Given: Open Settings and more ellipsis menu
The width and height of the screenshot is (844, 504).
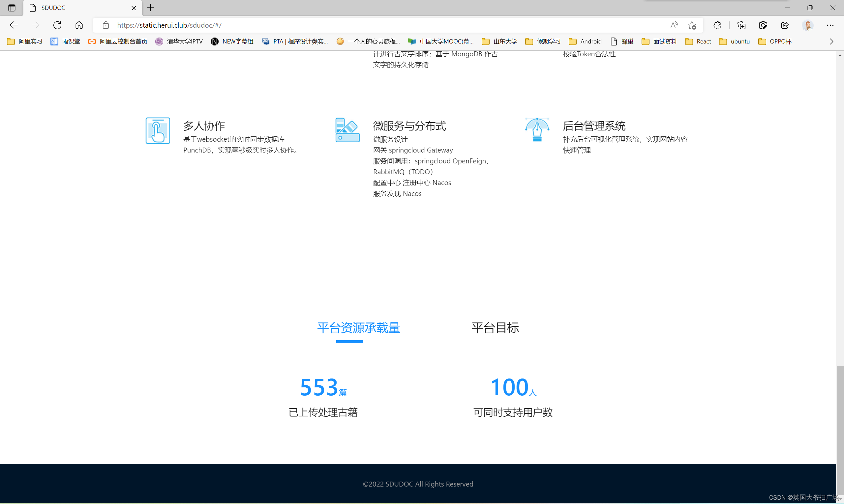Looking at the screenshot, I should 830,25.
